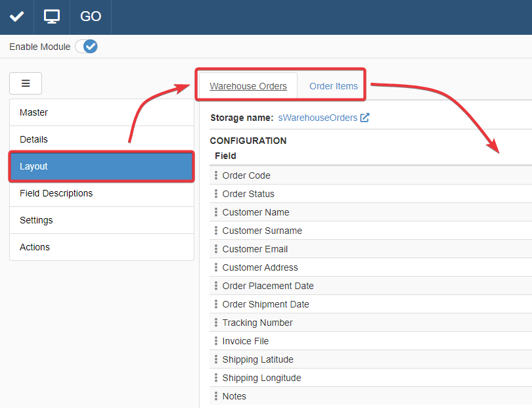Toggle the Enable Module switch
This screenshot has width=532, height=408.
coord(86,47)
